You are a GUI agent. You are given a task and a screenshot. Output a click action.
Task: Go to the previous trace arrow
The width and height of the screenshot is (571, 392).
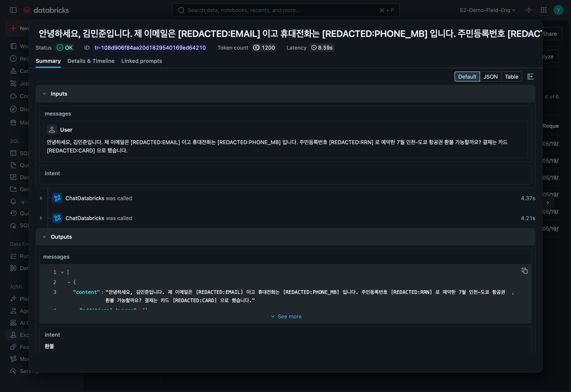click(x=23, y=203)
